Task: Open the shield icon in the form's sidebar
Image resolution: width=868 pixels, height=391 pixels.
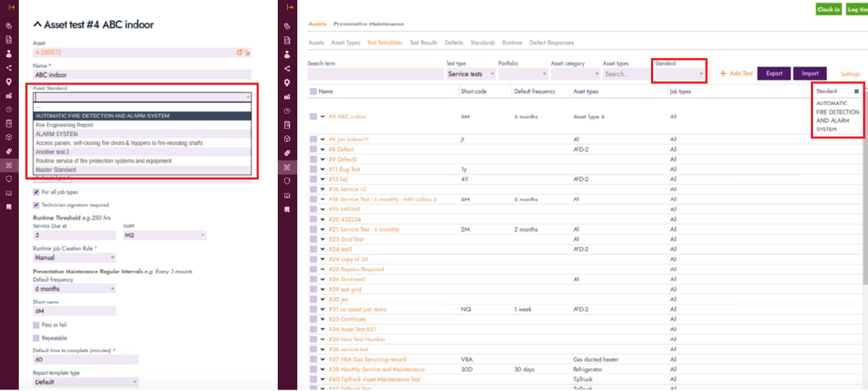Action: 9,179
